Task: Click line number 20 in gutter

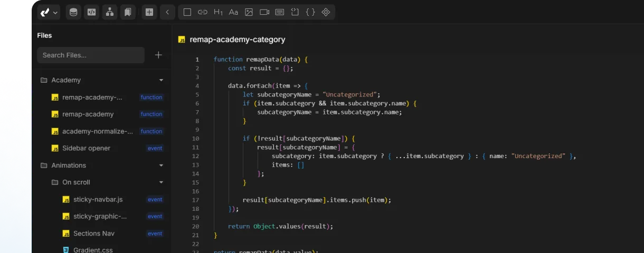Action: coord(196,226)
